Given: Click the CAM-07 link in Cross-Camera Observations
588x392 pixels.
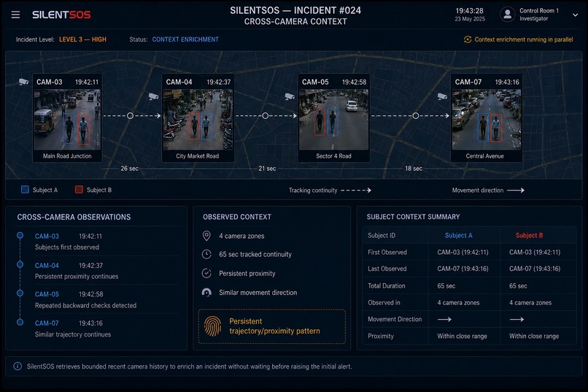Looking at the screenshot, I should tap(47, 323).
